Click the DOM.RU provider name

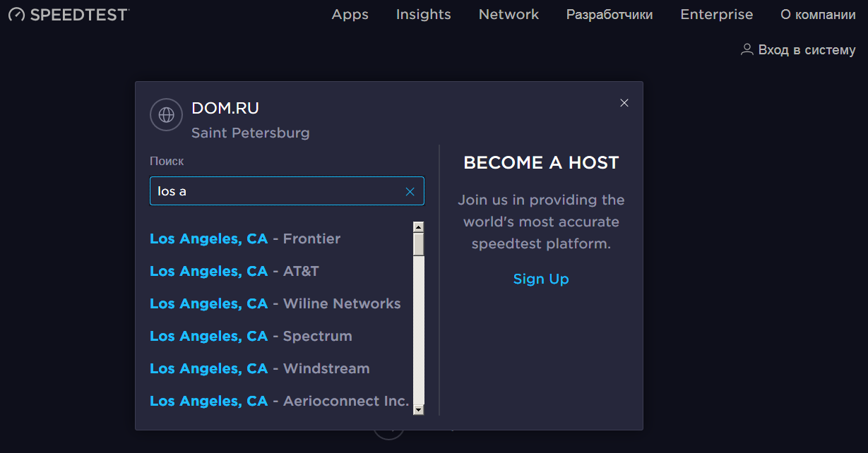(225, 108)
